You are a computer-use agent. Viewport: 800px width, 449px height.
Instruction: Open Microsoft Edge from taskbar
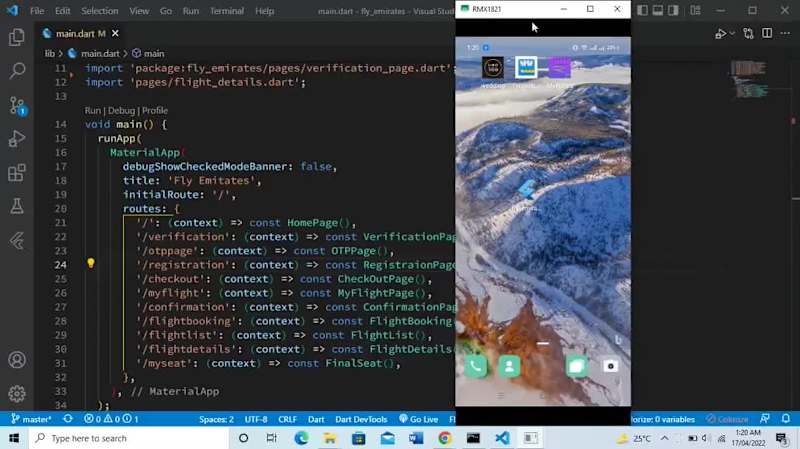click(x=301, y=438)
